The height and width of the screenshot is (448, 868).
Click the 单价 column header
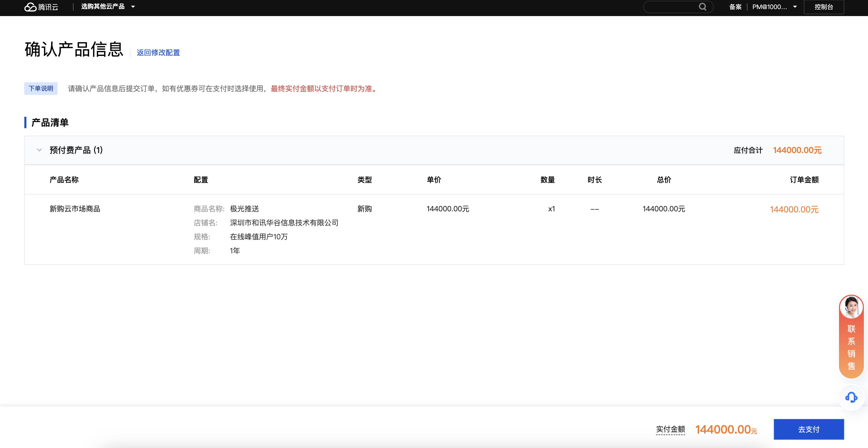point(434,180)
